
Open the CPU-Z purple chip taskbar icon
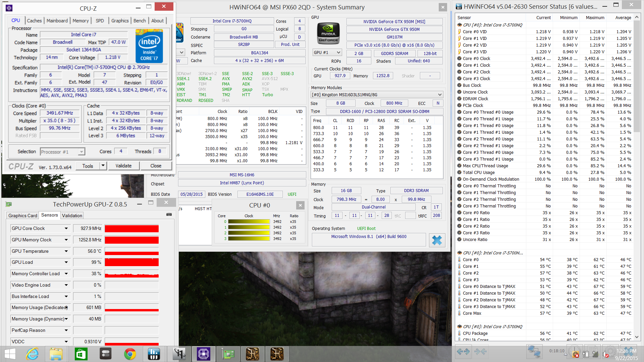coord(203,354)
